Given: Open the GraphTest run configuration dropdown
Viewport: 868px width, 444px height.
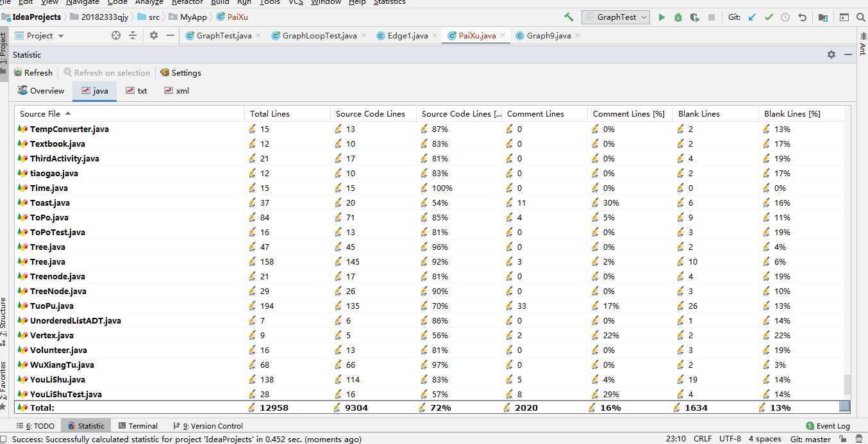Looking at the screenshot, I should 615,17.
